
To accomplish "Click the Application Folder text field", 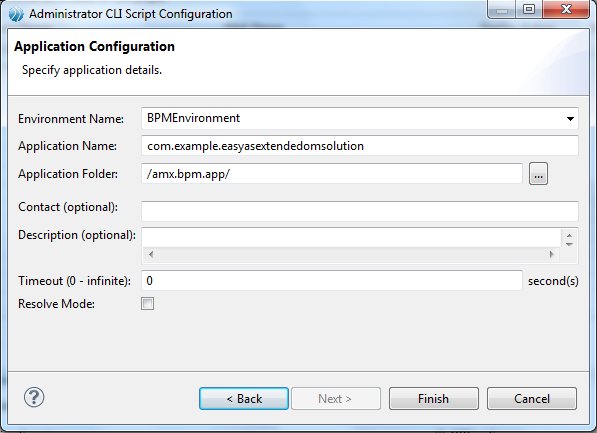I will click(x=332, y=174).
